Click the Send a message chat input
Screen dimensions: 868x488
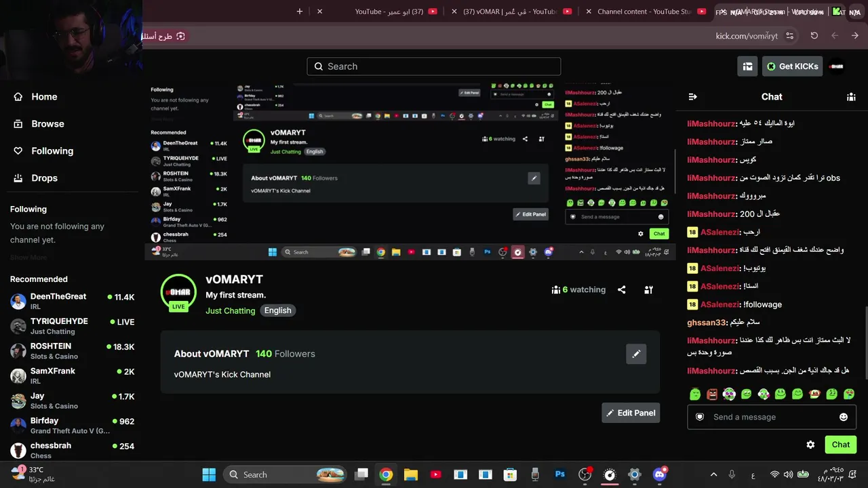(772, 417)
